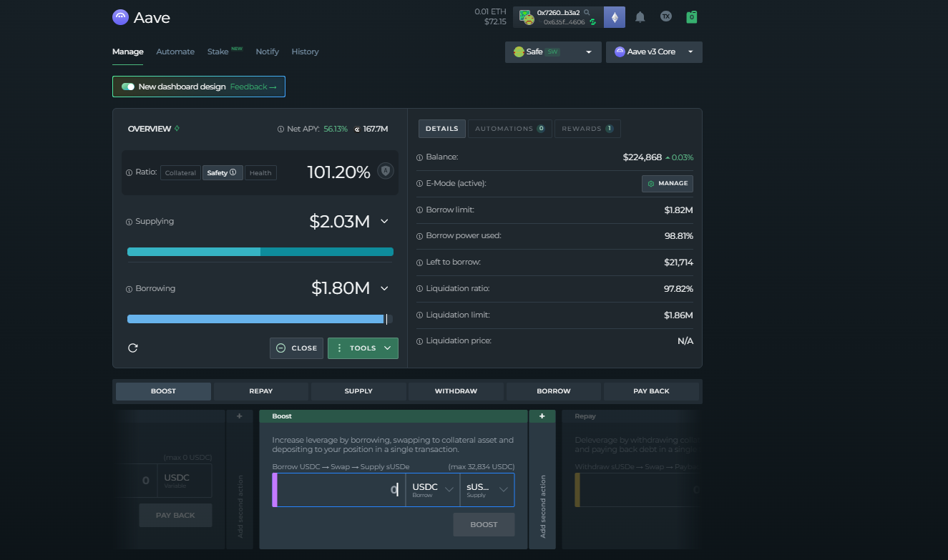Open the Stake tab

(x=218, y=51)
